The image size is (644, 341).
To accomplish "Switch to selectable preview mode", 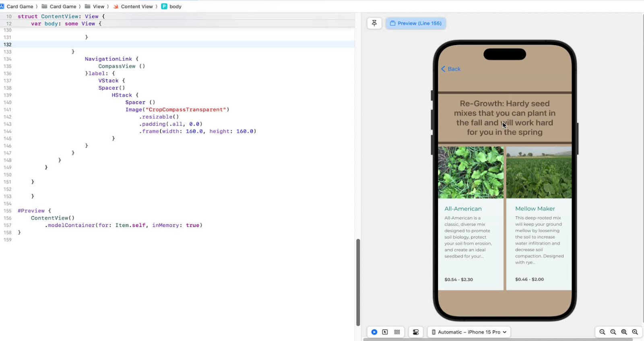I will (x=385, y=332).
